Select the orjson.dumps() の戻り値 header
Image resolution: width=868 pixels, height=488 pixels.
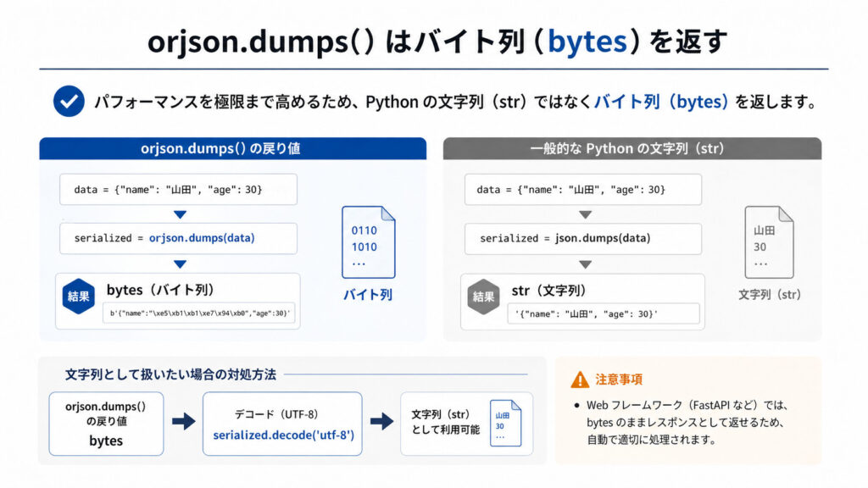232,148
